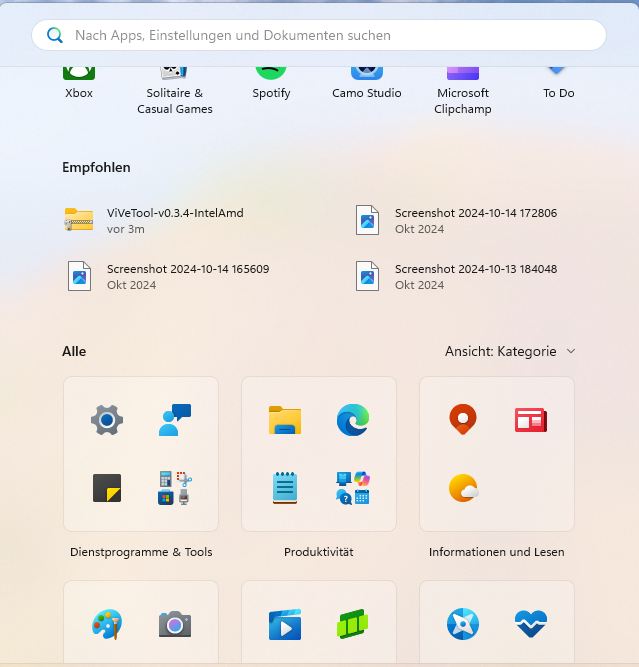Open the blue compass app icon
This screenshot has height=667, width=639.
(x=463, y=624)
